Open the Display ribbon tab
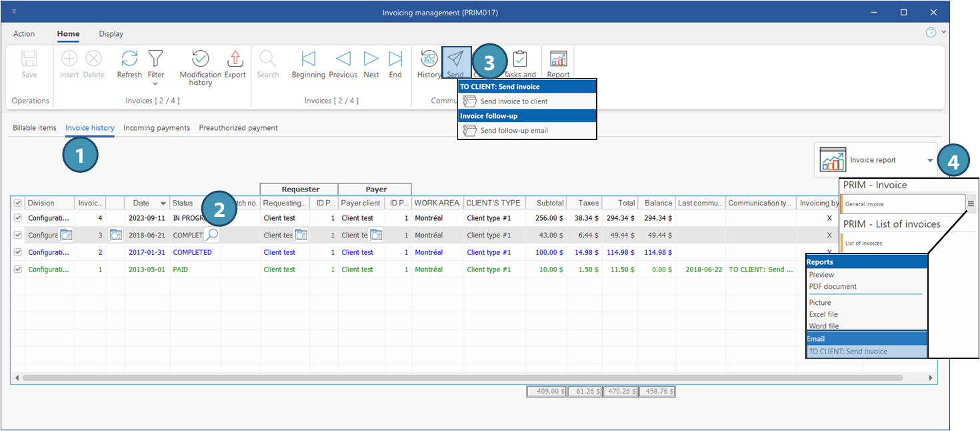980x431 pixels. tap(111, 34)
